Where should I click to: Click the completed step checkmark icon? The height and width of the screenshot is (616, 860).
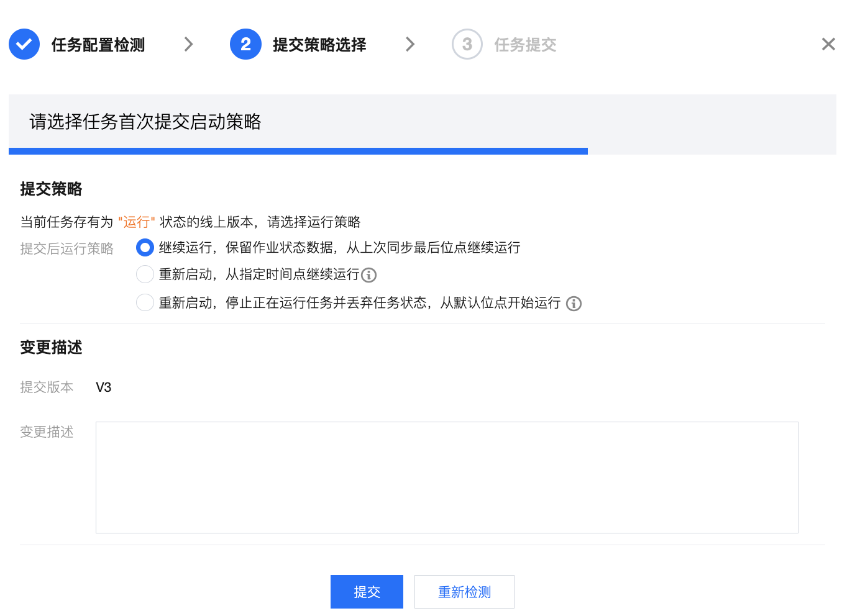tap(24, 44)
